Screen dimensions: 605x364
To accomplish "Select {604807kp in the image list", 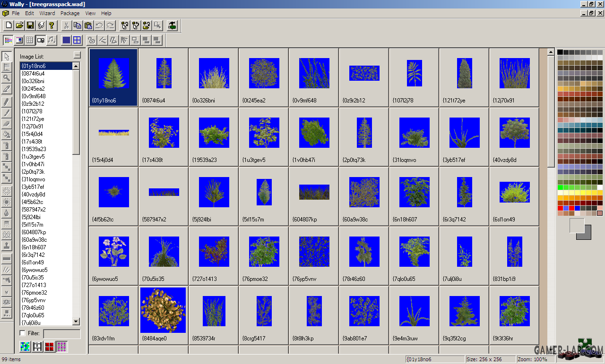I will pos(46,232).
